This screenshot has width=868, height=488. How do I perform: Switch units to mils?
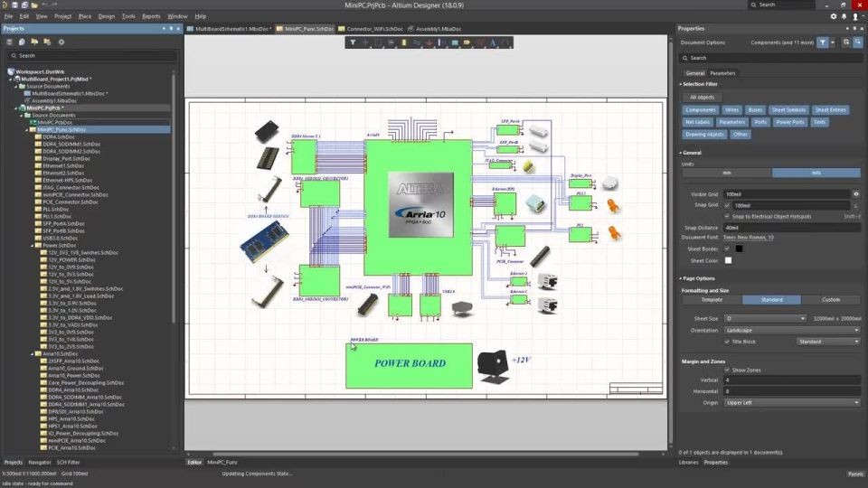[816, 173]
